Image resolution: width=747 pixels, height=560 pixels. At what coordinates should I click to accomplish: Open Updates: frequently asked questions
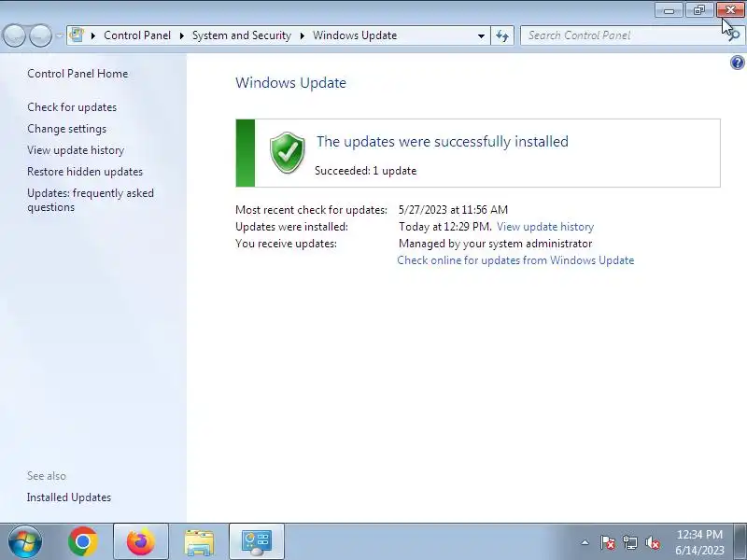[x=91, y=200]
